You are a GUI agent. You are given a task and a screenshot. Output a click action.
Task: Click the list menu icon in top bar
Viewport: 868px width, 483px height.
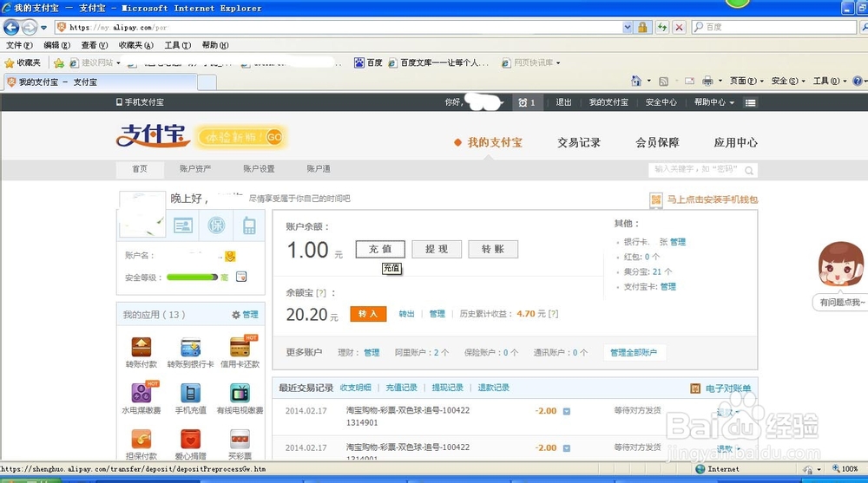750,102
